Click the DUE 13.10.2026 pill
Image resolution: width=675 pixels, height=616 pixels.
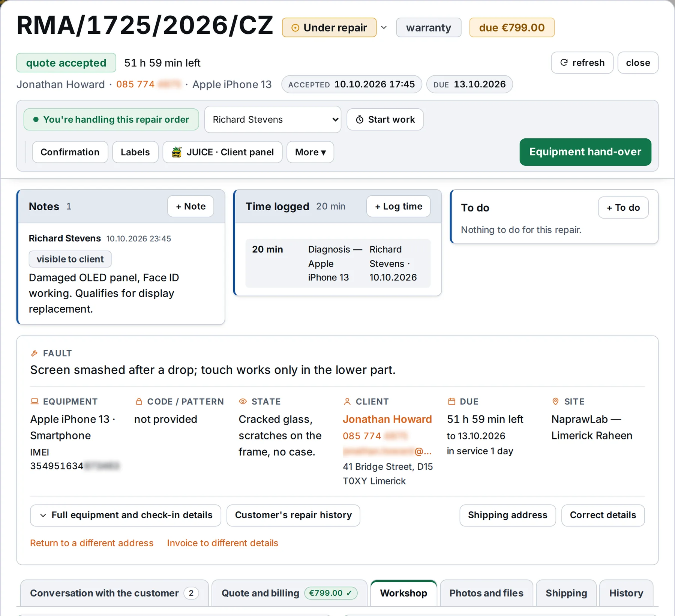(x=469, y=84)
